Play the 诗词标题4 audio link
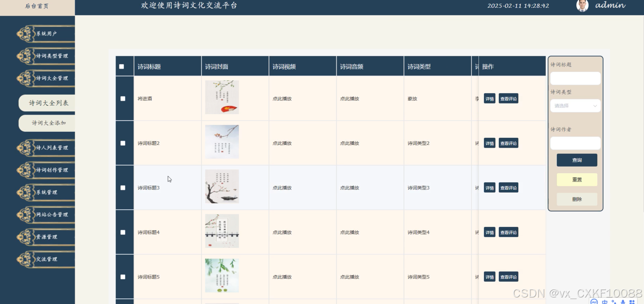The width and height of the screenshot is (644, 304). (350, 233)
